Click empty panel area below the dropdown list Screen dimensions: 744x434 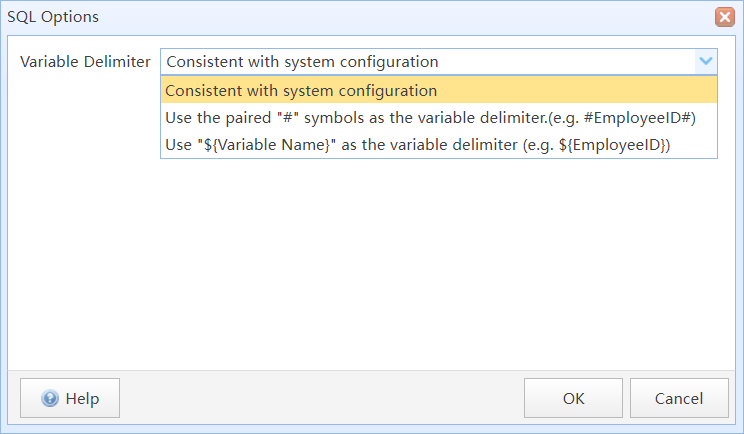370,261
